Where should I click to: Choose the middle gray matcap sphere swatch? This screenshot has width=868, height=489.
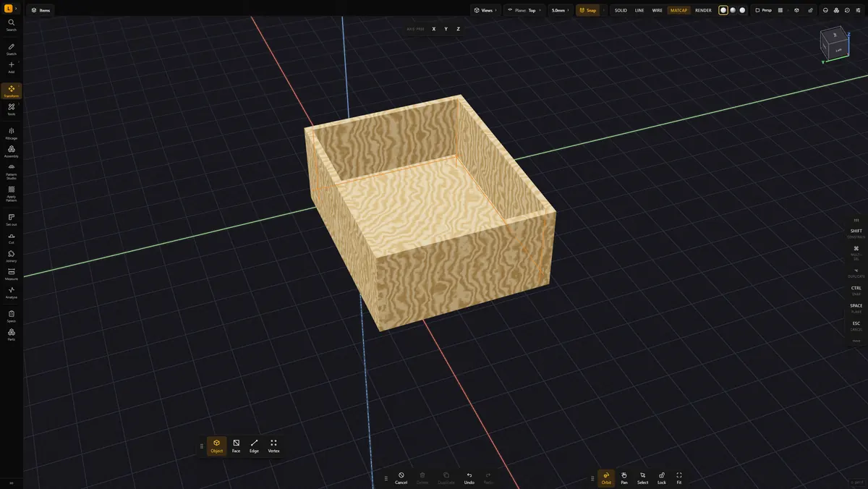[733, 10]
